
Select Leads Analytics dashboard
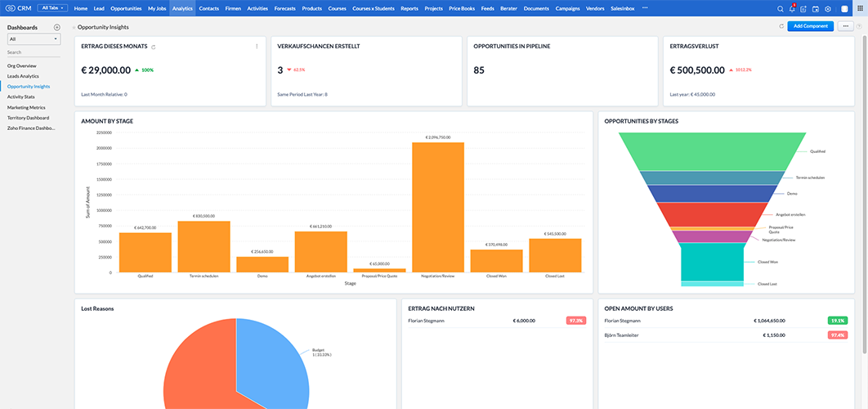(23, 76)
